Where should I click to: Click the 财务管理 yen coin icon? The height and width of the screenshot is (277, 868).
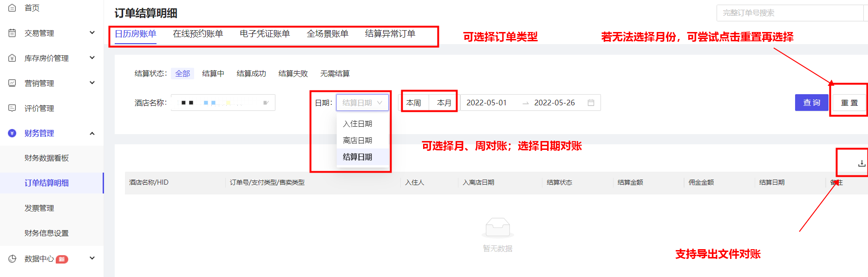point(13,133)
